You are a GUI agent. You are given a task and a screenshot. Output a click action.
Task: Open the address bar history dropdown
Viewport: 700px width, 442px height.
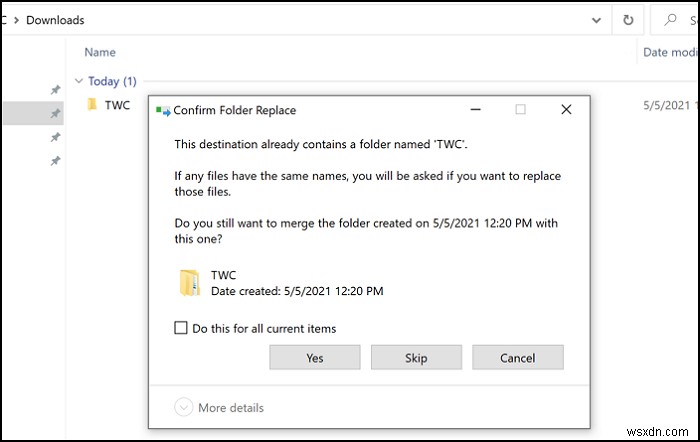(x=598, y=19)
